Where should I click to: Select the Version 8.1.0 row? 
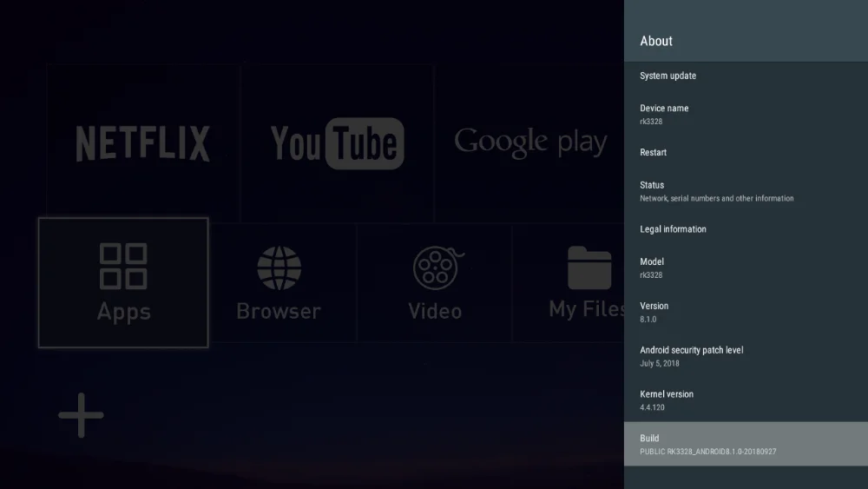pyautogui.click(x=746, y=312)
